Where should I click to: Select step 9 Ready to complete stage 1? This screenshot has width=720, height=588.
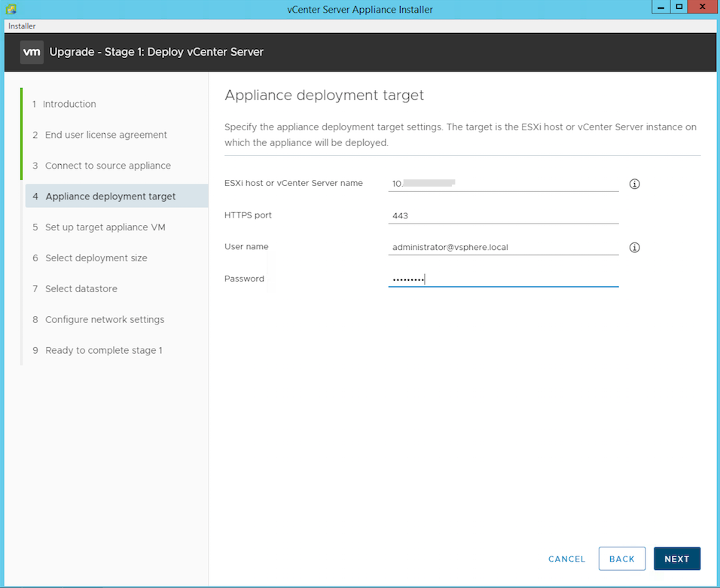click(x=103, y=350)
